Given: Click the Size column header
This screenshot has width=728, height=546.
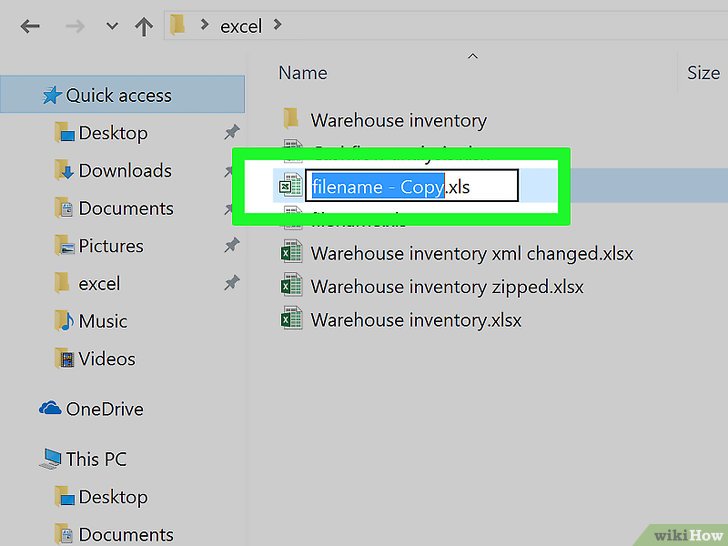Looking at the screenshot, I should coord(703,73).
